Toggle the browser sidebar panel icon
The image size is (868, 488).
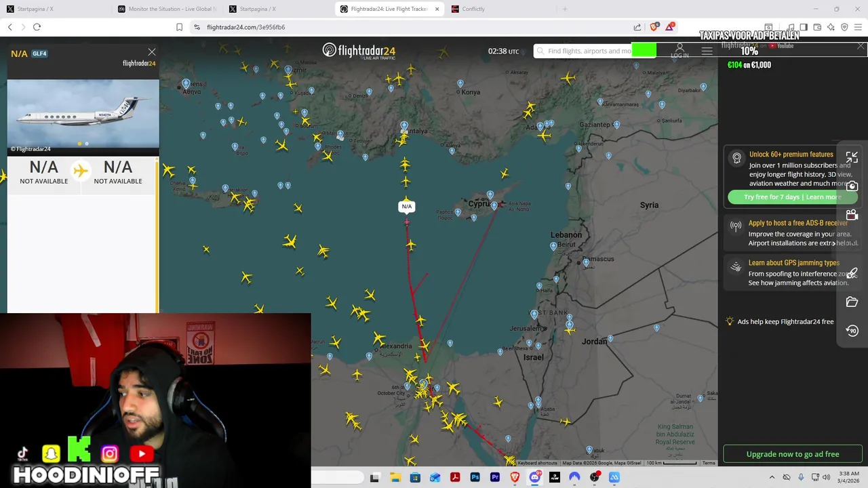click(804, 27)
